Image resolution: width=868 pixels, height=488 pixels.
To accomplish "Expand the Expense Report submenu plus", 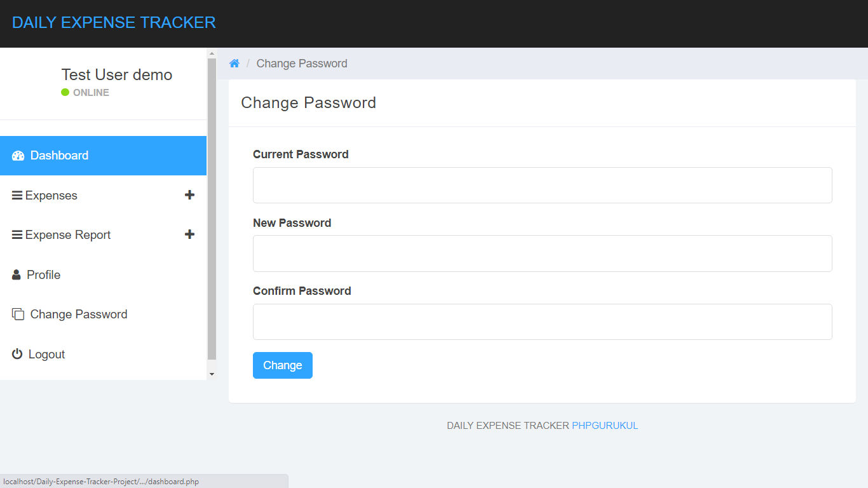I will pyautogui.click(x=189, y=234).
